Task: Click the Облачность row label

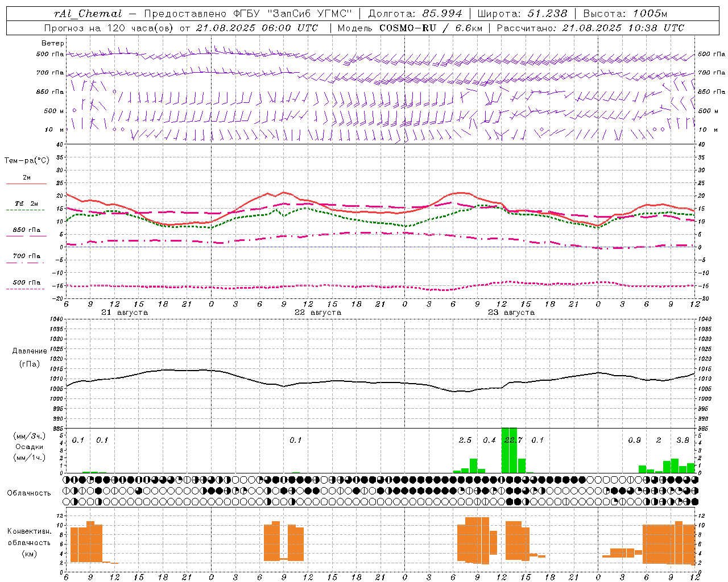Action: [29, 493]
